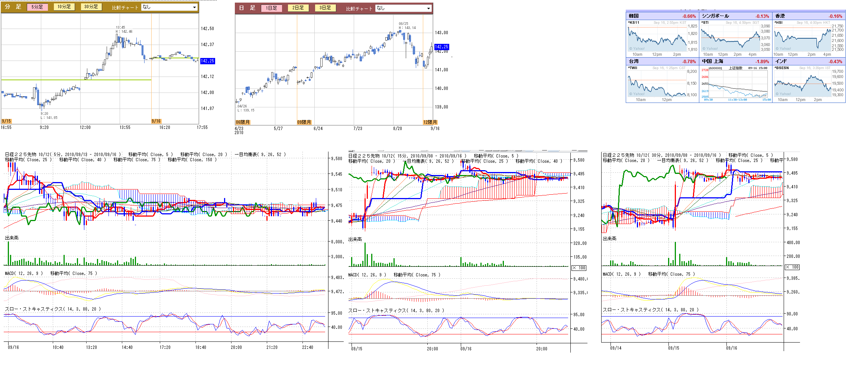868x376 pixels.
Task: Click the ×100 box on 15-minute chart
Action: point(579,268)
